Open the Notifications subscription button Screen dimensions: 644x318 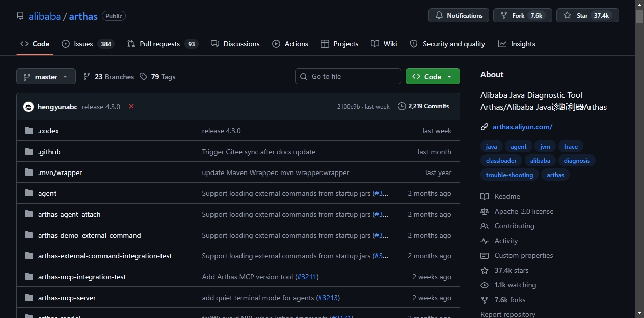click(x=459, y=15)
